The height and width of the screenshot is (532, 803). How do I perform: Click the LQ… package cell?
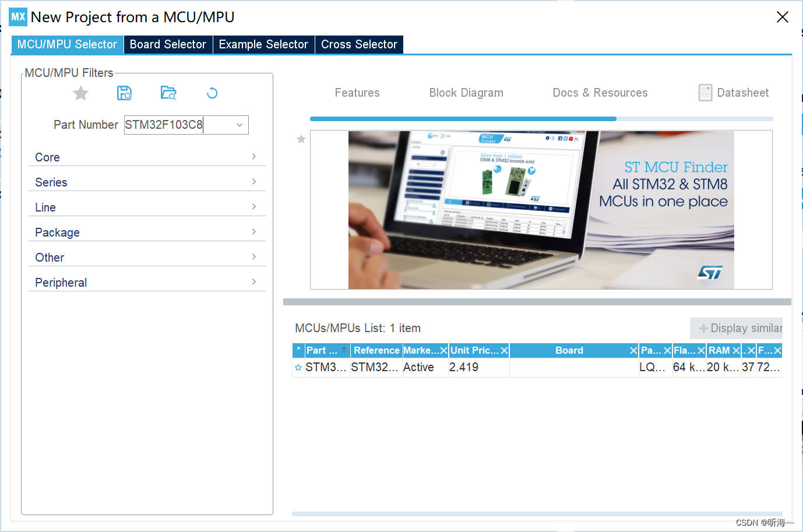(655, 368)
